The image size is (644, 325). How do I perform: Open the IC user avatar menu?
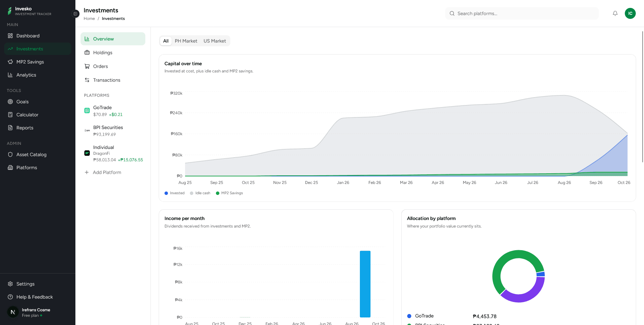pyautogui.click(x=630, y=13)
